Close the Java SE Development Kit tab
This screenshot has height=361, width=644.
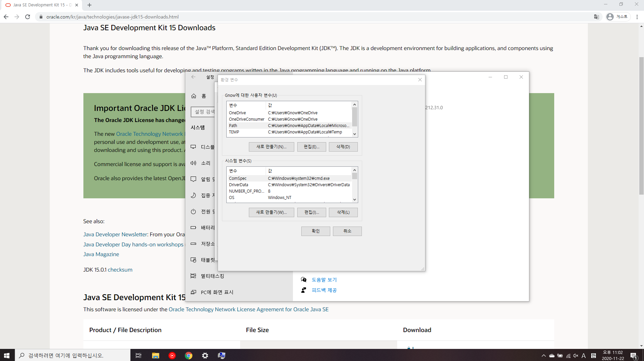pos(77,5)
